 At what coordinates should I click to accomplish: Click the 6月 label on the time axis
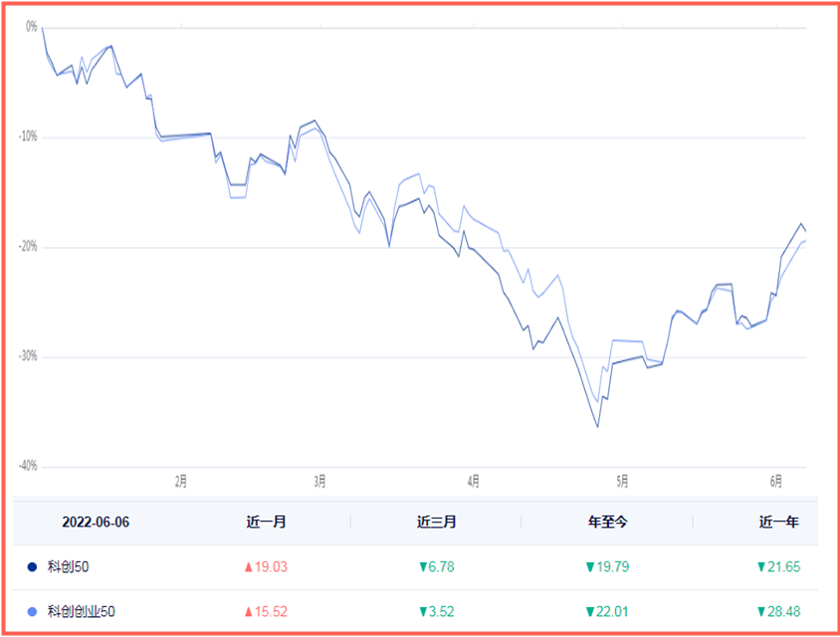tap(776, 482)
